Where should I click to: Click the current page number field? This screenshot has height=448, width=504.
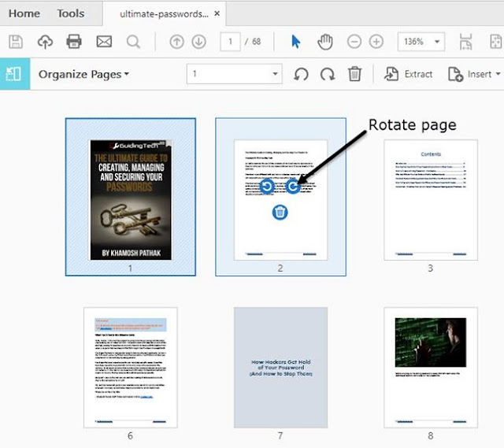[230, 42]
